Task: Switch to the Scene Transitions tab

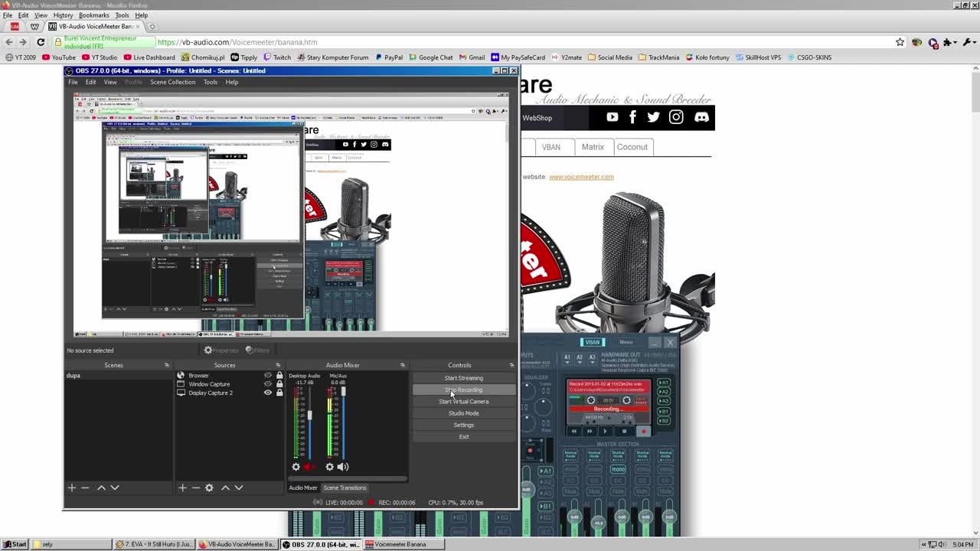Action: (345, 487)
